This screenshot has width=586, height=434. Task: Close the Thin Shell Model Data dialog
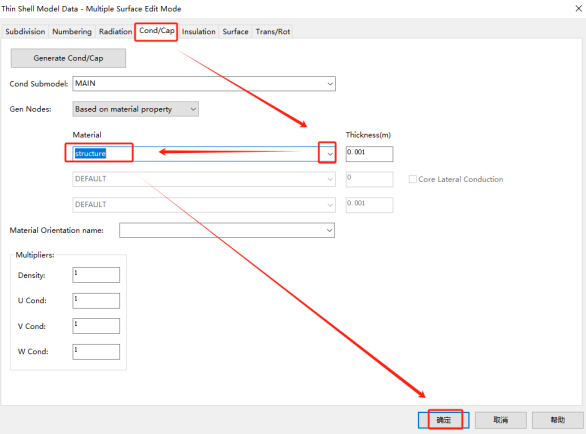[578, 8]
